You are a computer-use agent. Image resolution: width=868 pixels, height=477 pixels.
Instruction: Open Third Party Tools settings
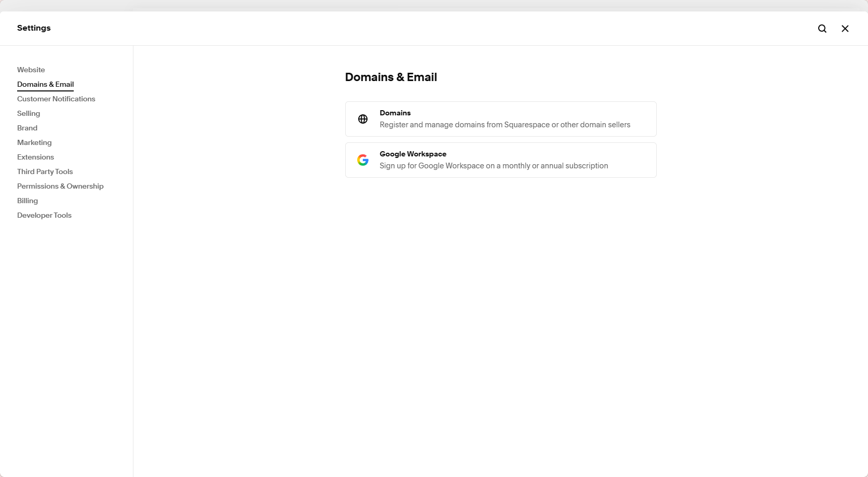pyautogui.click(x=45, y=171)
